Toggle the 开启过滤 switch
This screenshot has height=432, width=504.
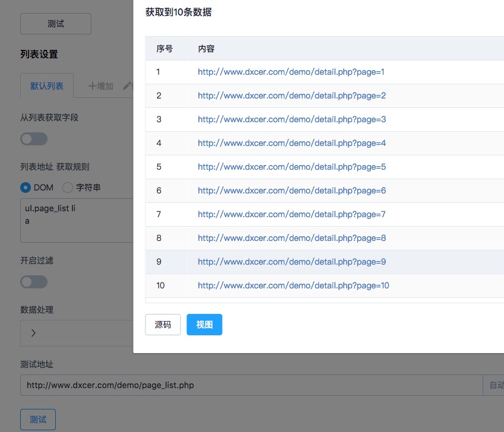click(x=34, y=282)
